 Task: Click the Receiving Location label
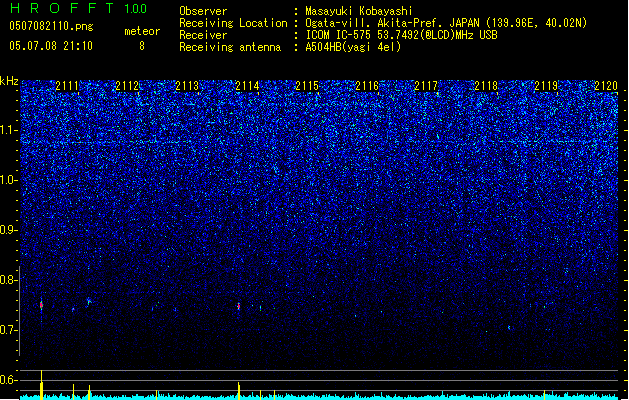point(233,23)
